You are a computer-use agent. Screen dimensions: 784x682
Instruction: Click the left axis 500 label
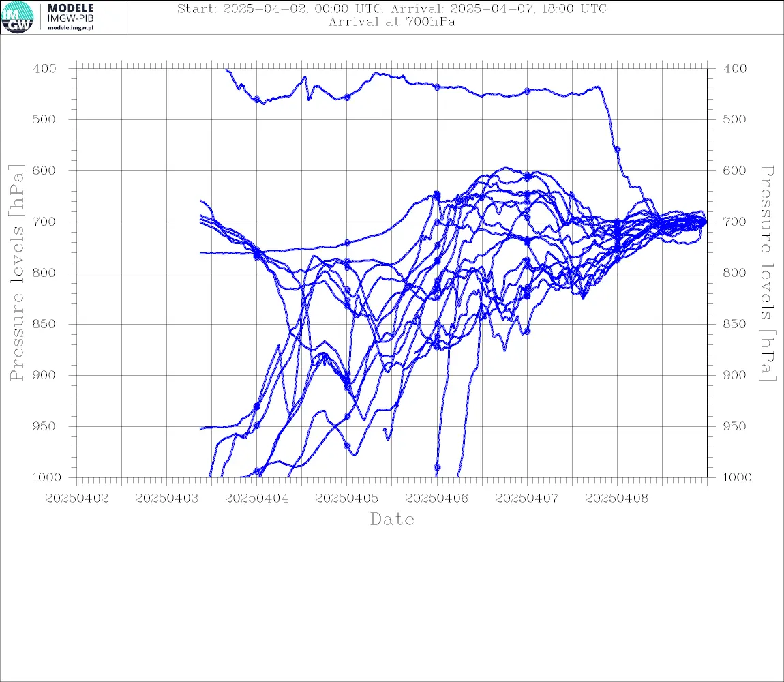point(44,119)
